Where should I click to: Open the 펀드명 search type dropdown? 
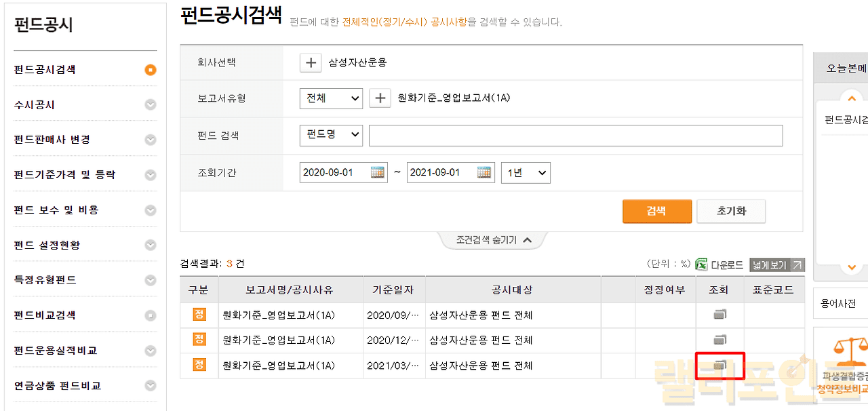[x=331, y=135]
